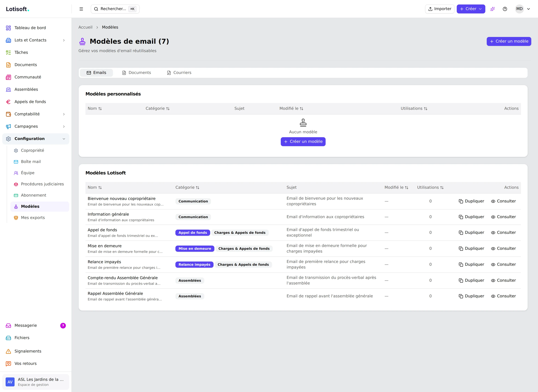The height and width of the screenshot is (392, 538).
Task: Click the Procédures judiciaires scales icon
Action: [x=16, y=184]
